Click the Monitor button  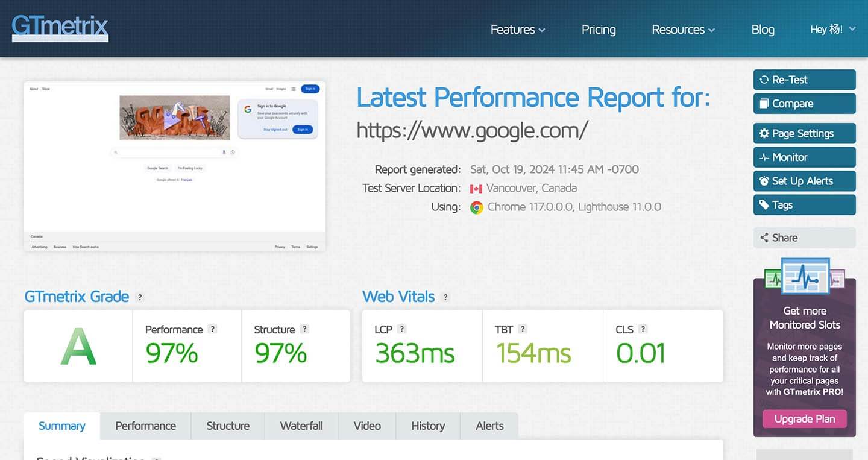(x=804, y=157)
